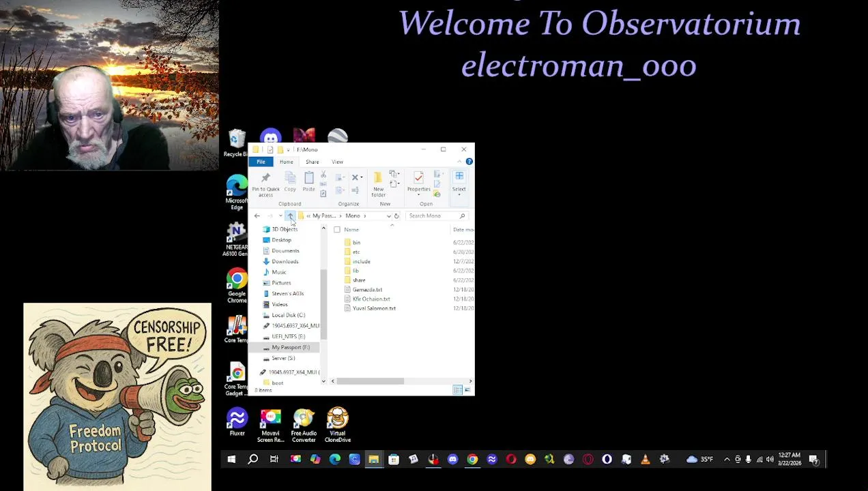Click the Delete X icon
868x491 pixels.
(355, 177)
